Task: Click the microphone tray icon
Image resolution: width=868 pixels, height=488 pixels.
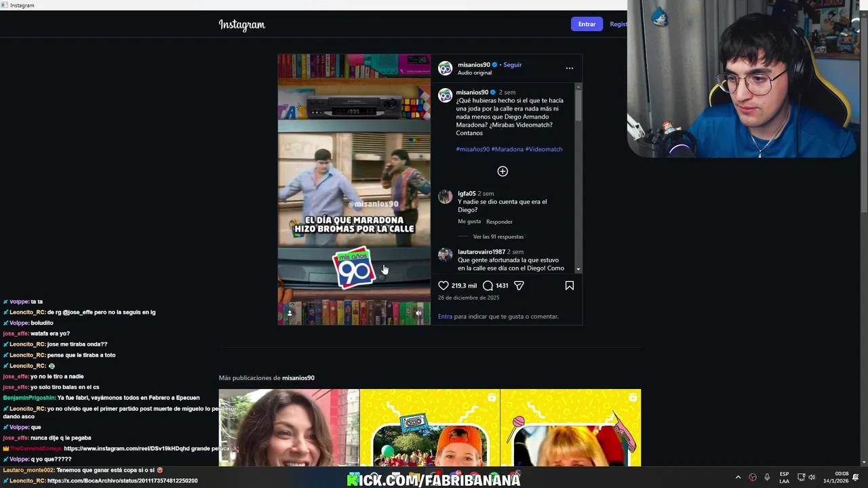Action: 767,477
